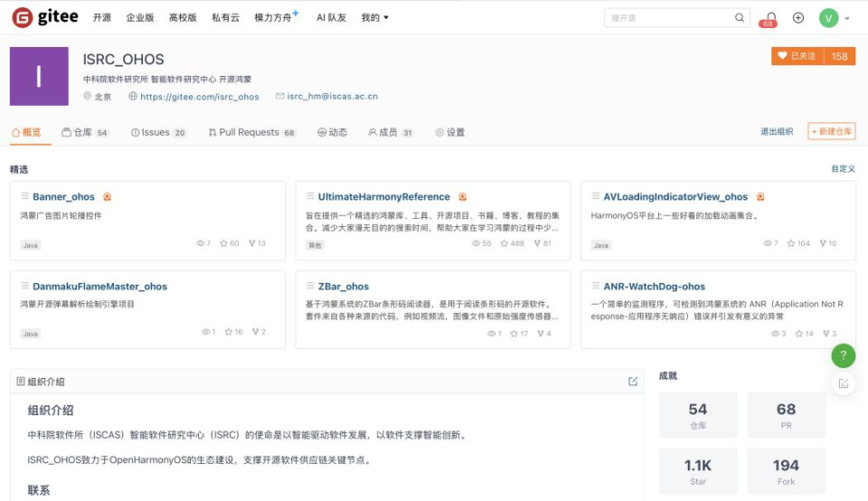Open the Banner_ohos repository
868x501 pixels.
(x=63, y=196)
